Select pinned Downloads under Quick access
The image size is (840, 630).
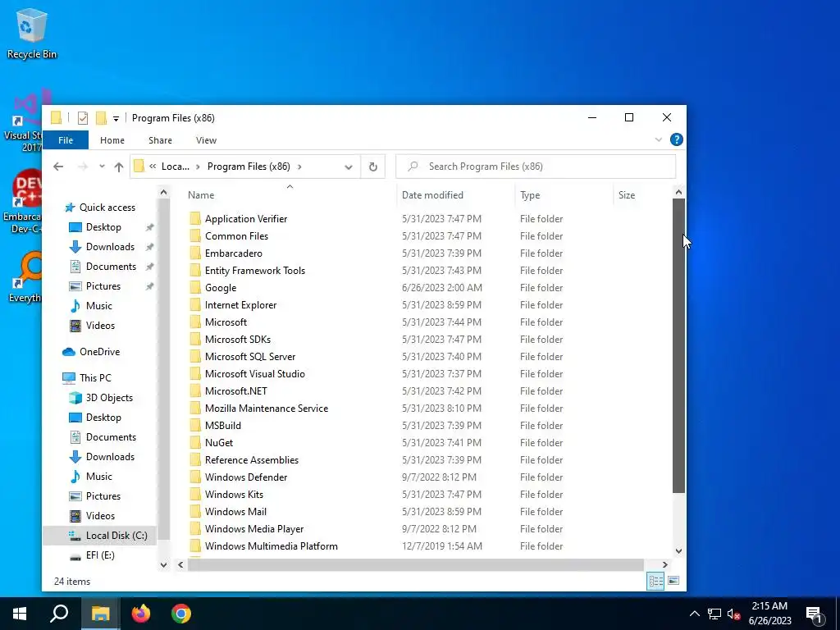point(110,247)
